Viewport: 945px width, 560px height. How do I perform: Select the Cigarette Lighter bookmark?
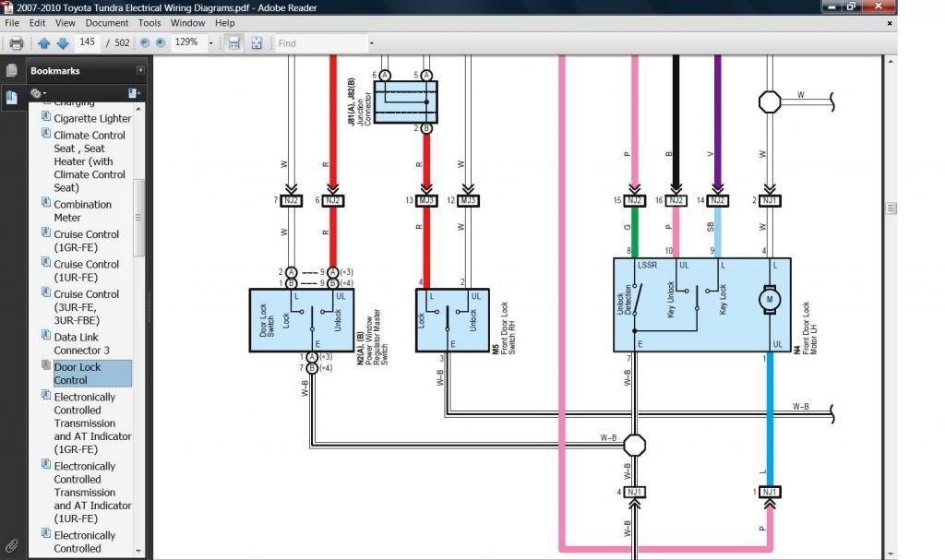[92, 118]
